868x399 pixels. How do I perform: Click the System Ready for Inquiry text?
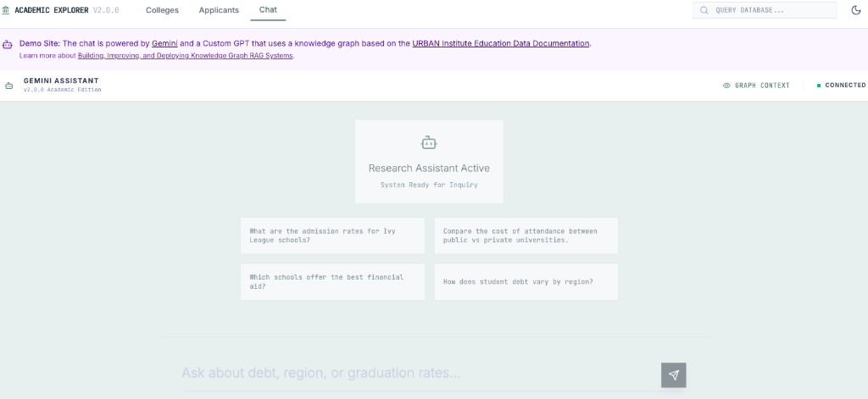429,185
